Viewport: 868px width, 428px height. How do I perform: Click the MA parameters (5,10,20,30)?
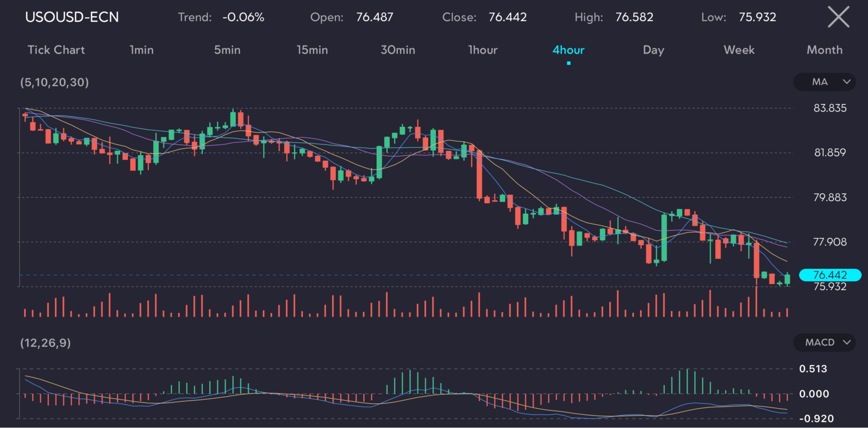click(x=54, y=82)
